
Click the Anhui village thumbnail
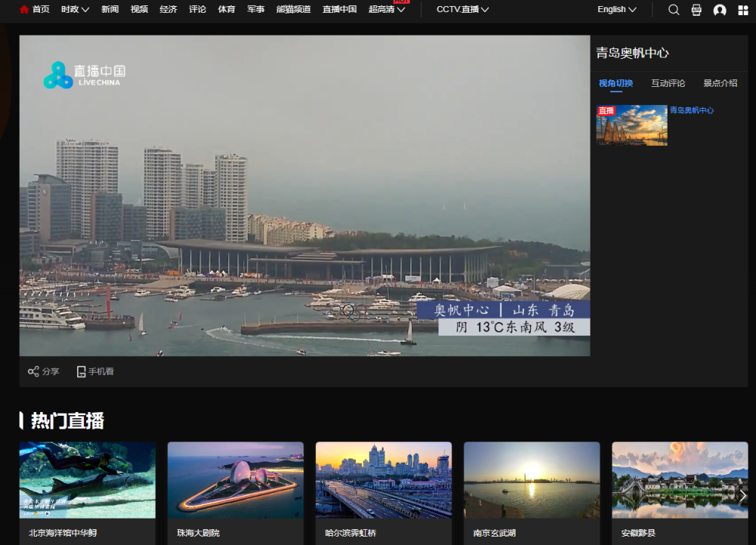pos(680,480)
